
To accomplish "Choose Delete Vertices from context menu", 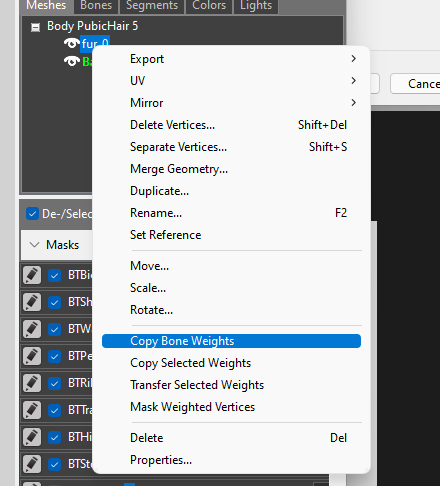I will point(231,125).
